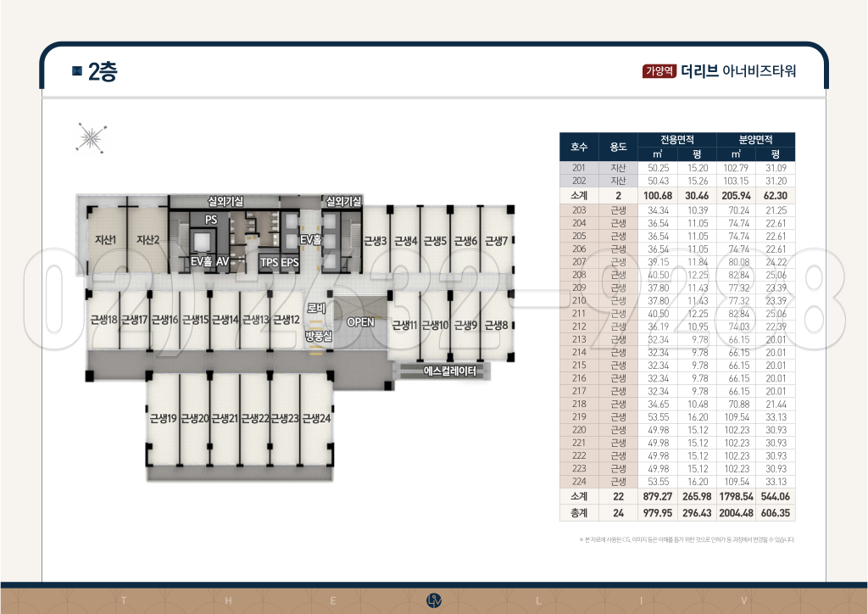The image size is (868, 614).
Task: Click grand total value 2004.48
Action: (737, 513)
